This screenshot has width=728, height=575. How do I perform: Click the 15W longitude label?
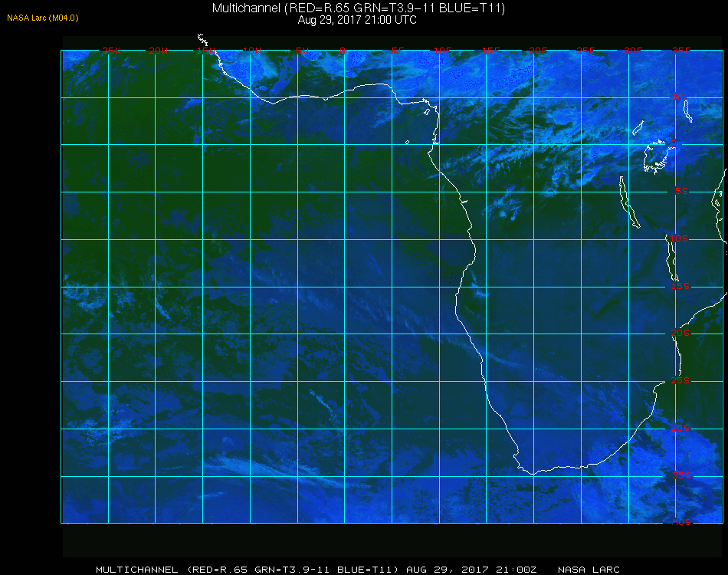(x=205, y=51)
